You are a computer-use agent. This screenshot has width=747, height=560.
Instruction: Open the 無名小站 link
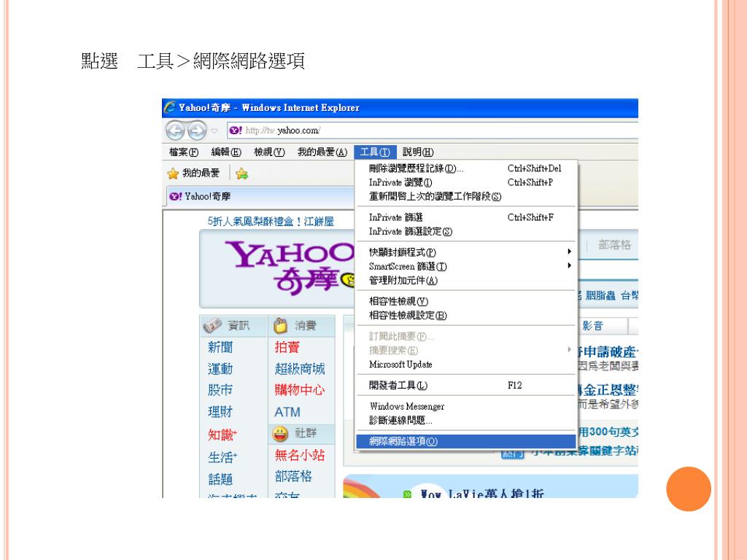point(300,455)
